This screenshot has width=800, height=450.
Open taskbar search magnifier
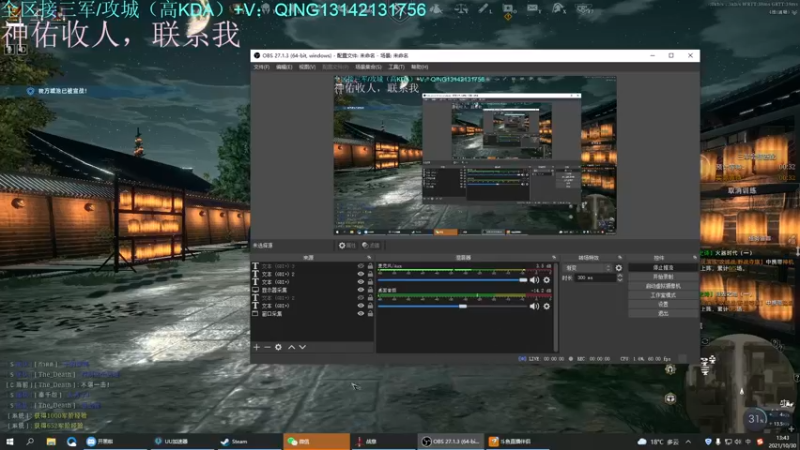30,441
